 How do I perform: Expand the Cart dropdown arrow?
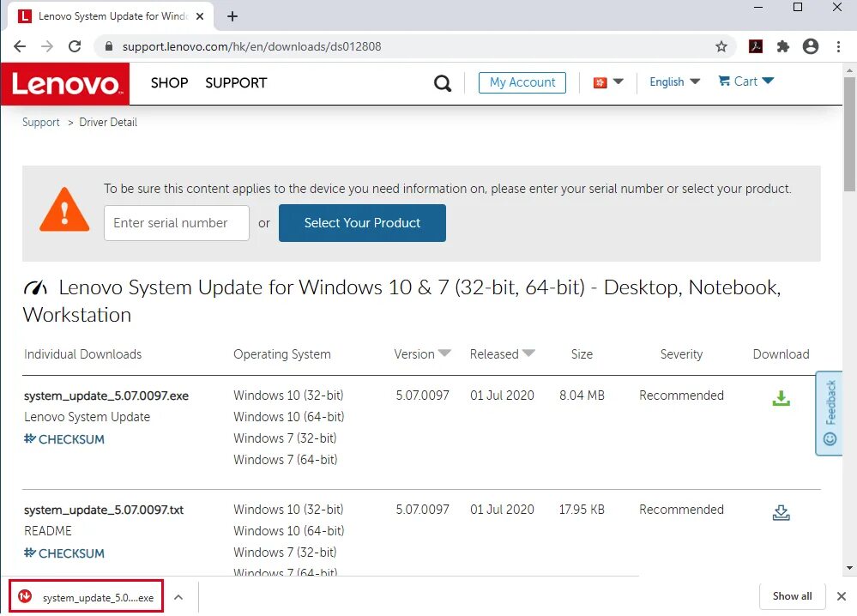click(x=768, y=81)
